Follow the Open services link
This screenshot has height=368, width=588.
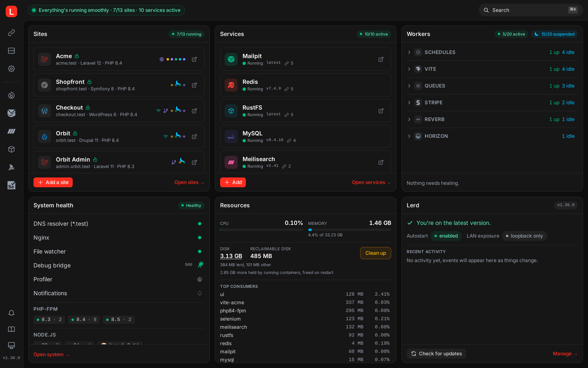click(x=371, y=182)
